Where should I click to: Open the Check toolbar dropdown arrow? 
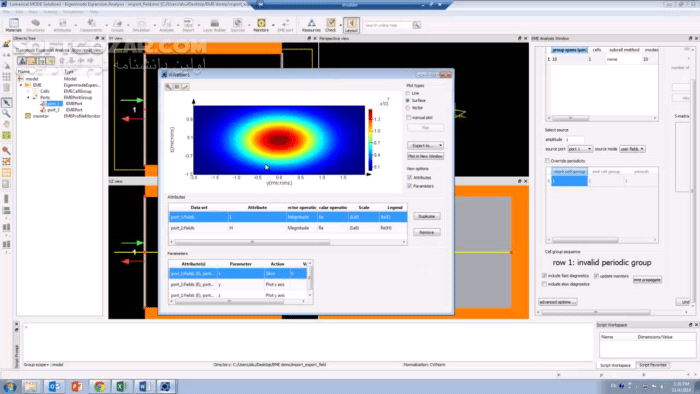[x=340, y=25]
